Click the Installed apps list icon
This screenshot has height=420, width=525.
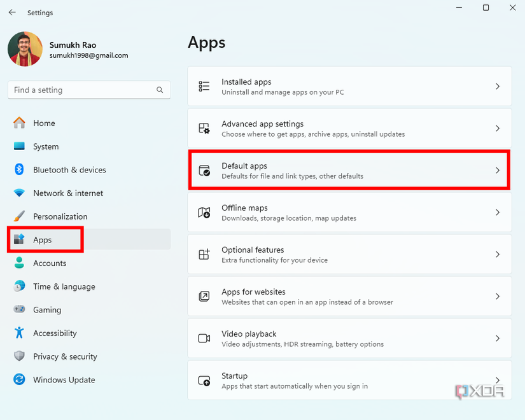(x=204, y=87)
